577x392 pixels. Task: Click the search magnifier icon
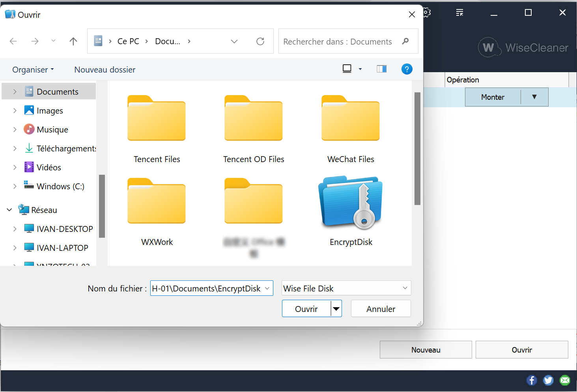click(405, 41)
